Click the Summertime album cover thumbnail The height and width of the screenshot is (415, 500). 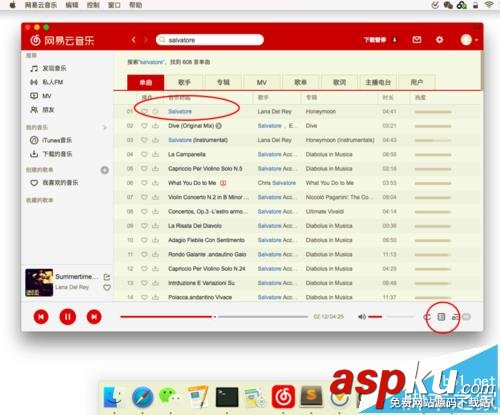click(39, 282)
